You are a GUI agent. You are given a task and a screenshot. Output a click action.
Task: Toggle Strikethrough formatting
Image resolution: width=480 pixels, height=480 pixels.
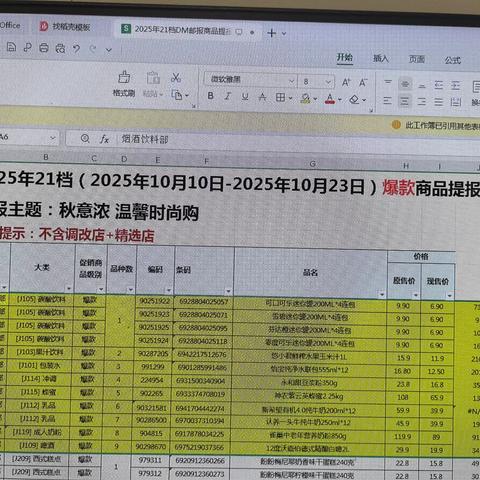click(x=262, y=97)
